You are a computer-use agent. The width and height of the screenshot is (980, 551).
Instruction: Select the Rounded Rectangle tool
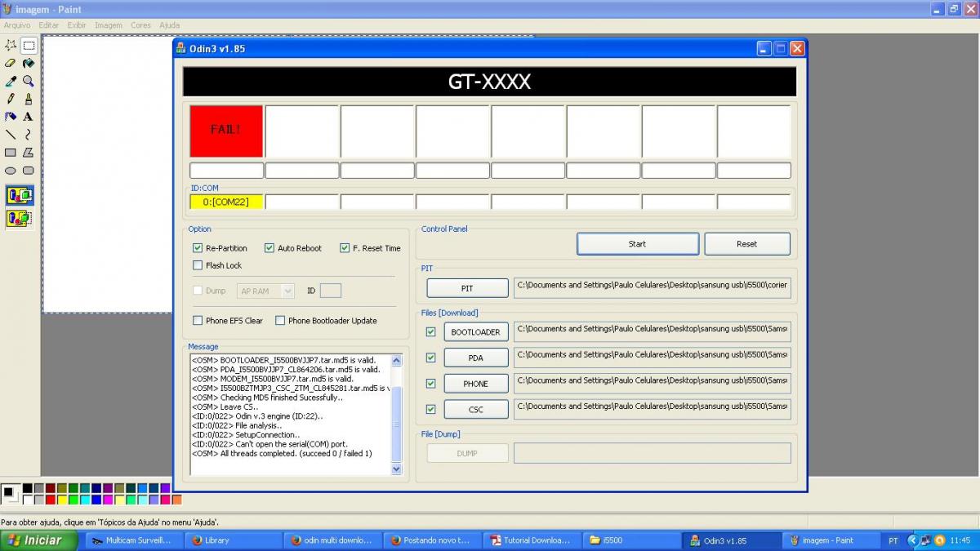[29, 171]
